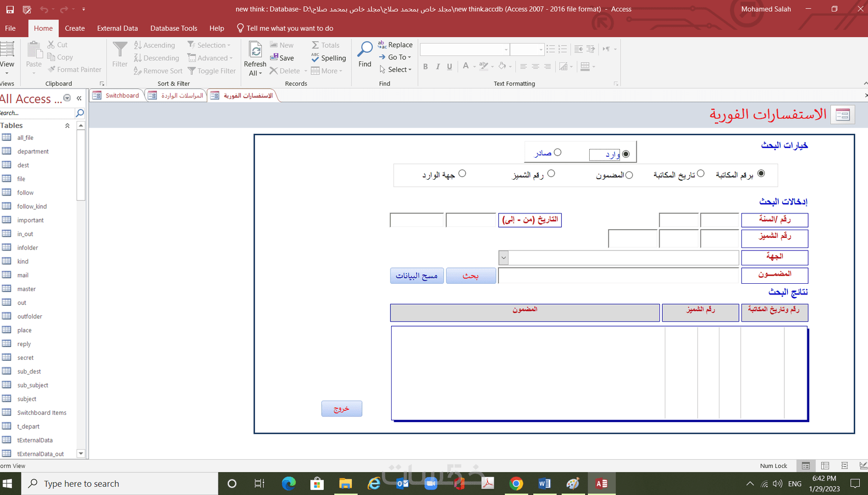Open the Go To dropdown
Image resolution: width=868 pixels, height=495 pixels.
pos(395,57)
